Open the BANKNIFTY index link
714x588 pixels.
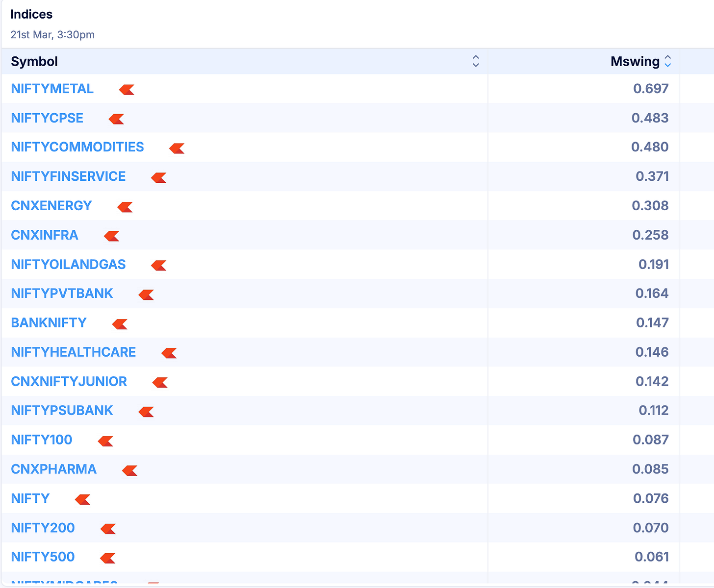[x=49, y=323]
